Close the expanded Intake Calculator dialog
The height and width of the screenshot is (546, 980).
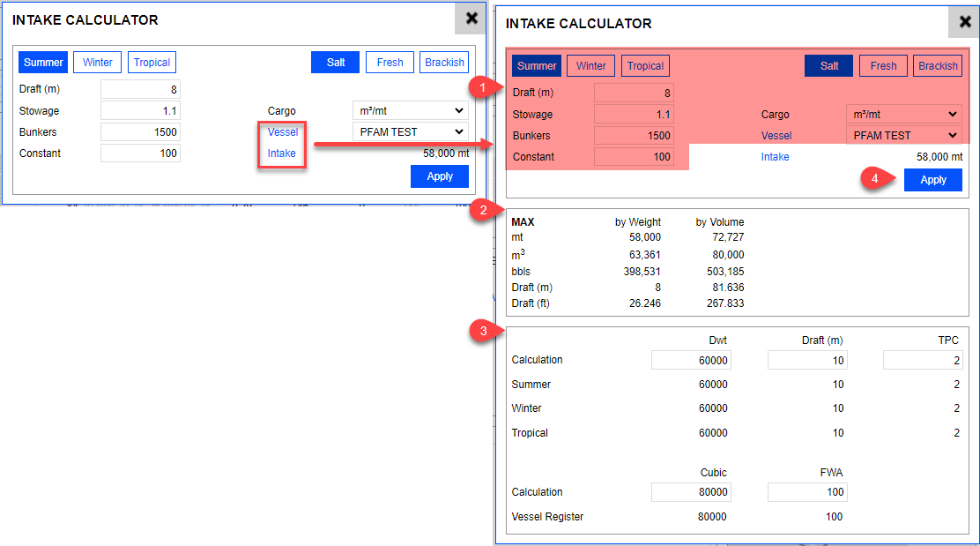coord(965,22)
